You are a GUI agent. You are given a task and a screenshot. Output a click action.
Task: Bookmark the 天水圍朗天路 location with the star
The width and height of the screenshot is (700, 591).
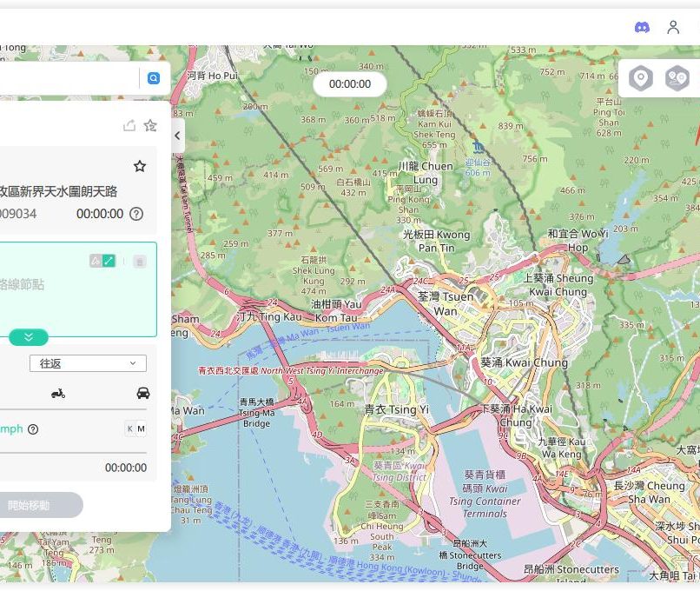tap(140, 166)
